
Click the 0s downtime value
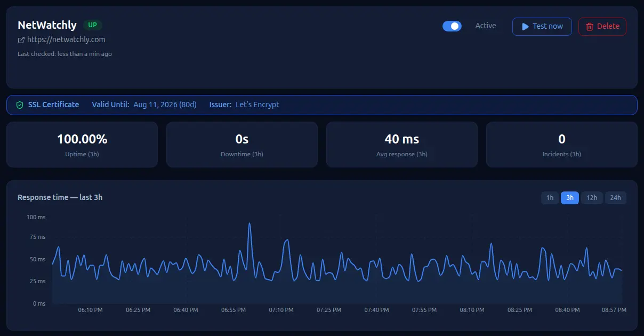(242, 139)
